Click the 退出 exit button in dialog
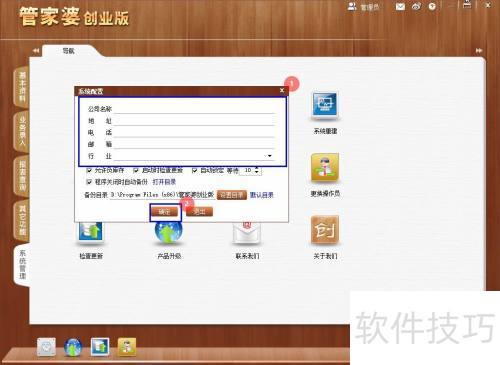The height and width of the screenshot is (365, 500). (199, 212)
